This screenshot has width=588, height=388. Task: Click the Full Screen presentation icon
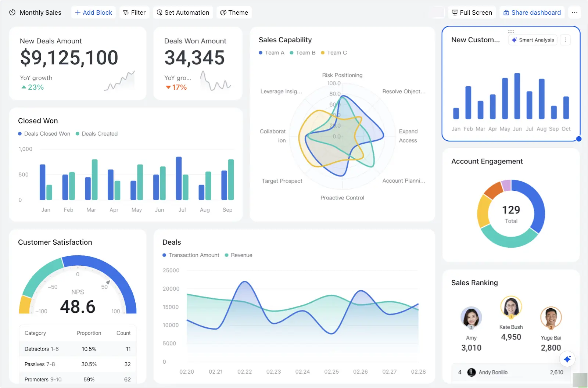(x=455, y=12)
